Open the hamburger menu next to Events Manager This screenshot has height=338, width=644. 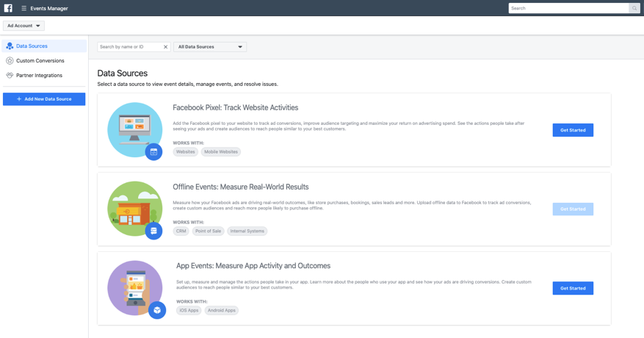click(x=23, y=8)
